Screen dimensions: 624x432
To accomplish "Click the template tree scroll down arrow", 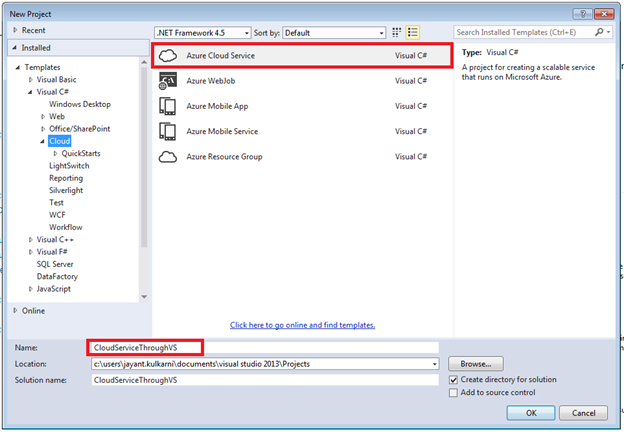I will [x=144, y=297].
